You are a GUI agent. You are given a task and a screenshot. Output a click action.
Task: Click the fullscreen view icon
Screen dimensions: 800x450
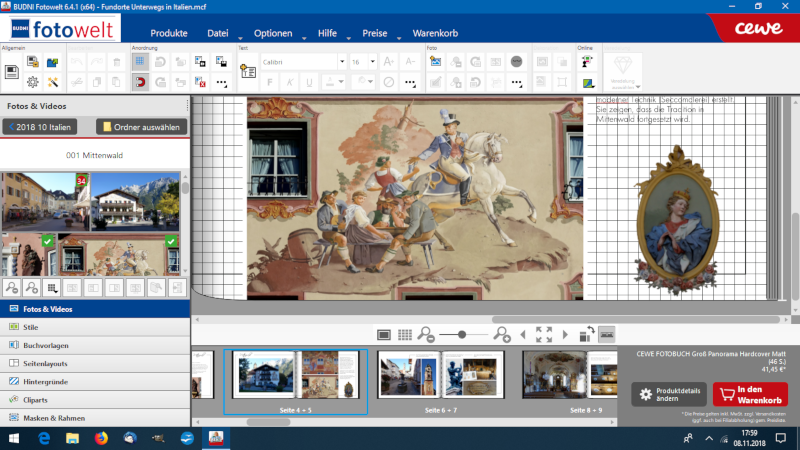[x=544, y=334]
